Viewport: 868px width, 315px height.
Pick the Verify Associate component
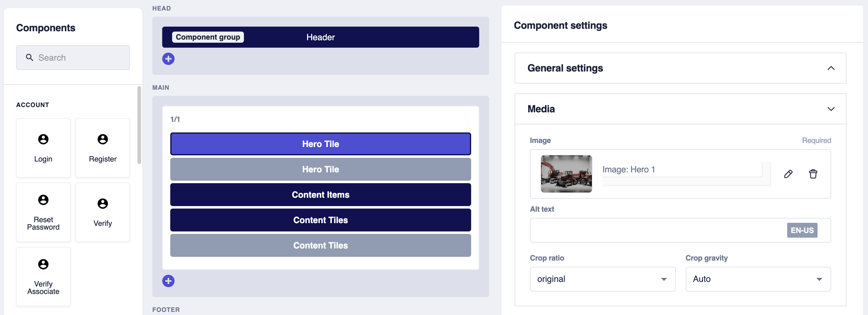point(43,276)
